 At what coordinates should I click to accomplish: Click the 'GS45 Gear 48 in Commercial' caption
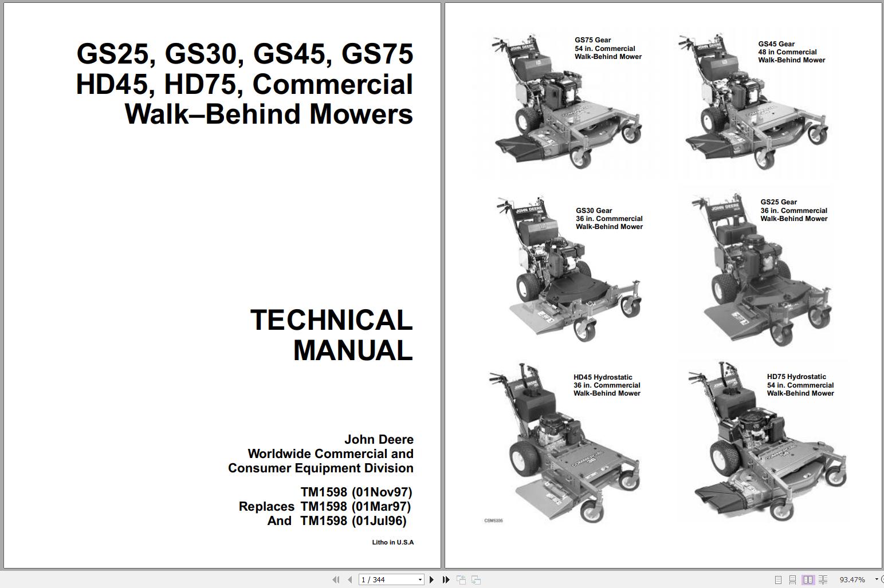click(792, 52)
